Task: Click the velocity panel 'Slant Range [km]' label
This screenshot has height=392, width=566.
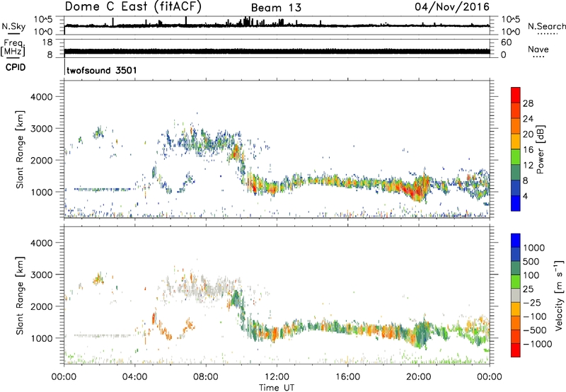Action: (20, 295)
